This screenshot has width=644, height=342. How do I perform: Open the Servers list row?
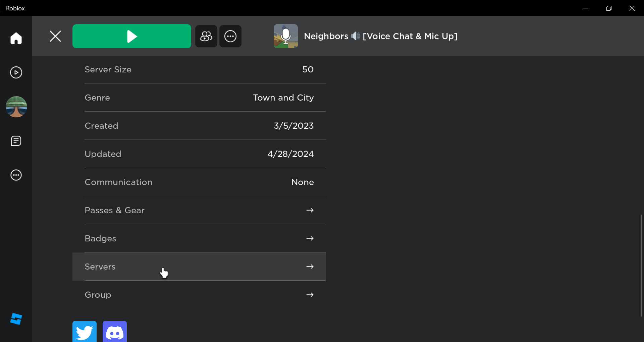point(199,267)
